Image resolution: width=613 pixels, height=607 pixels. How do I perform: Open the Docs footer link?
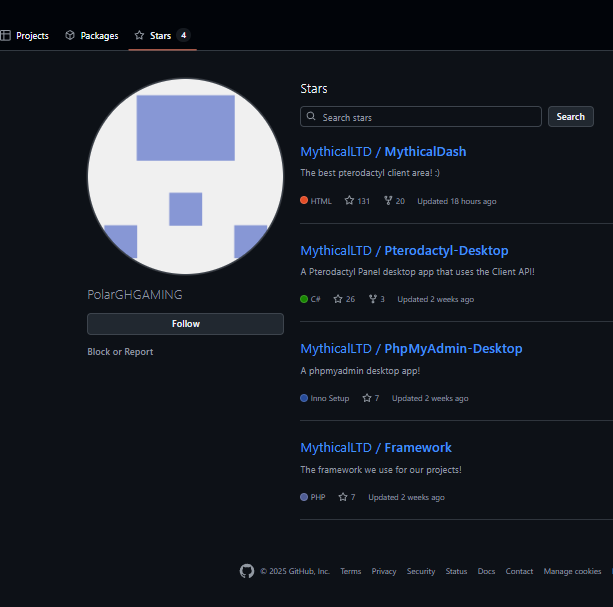pyautogui.click(x=486, y=571)
